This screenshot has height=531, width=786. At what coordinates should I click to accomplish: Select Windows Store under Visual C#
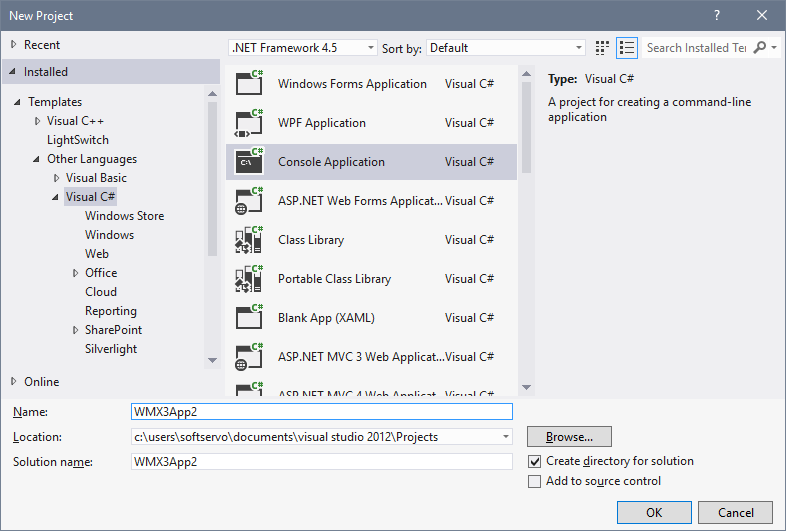(124, 216)
